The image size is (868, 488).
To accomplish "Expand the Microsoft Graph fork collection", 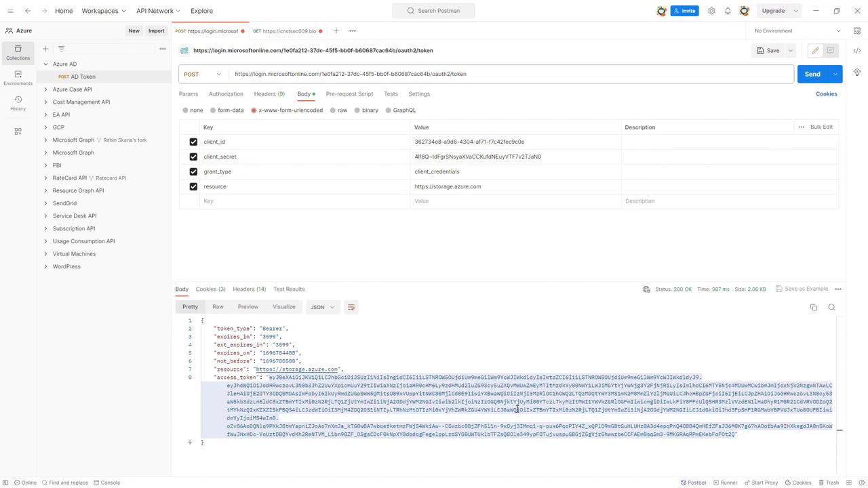I will 45,140.
